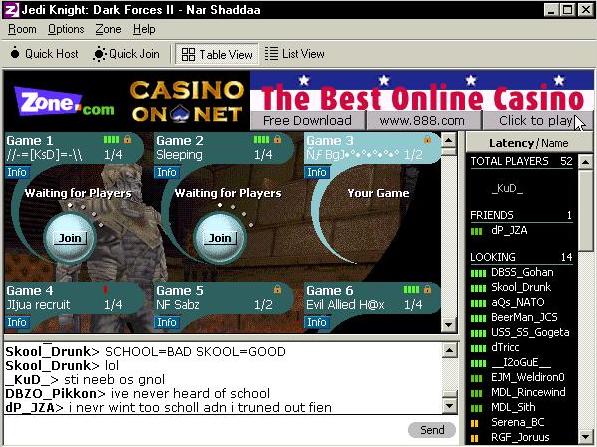Sort player list by Name
The height and width of the screenshot is (447, 597).
click(x=555, y=143)
